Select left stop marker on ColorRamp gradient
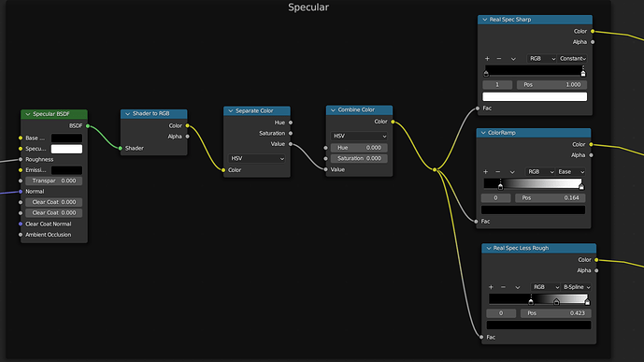 coord(500,186)
